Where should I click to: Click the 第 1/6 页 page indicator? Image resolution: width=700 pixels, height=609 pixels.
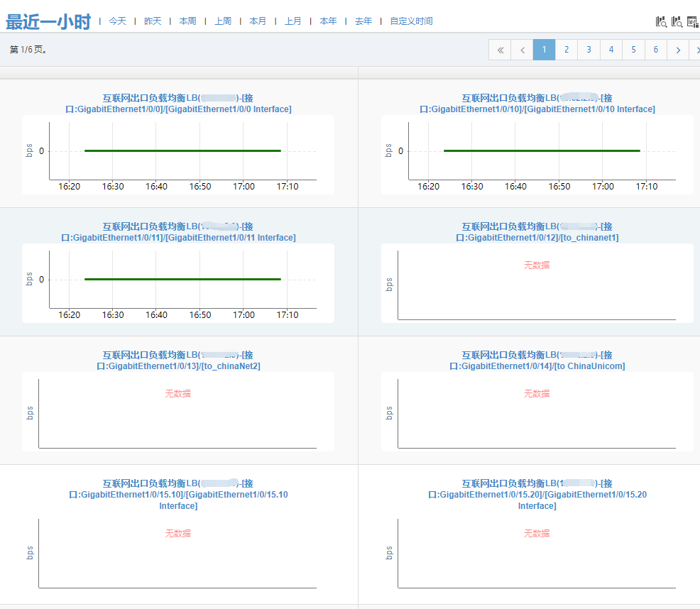(28, 50)
